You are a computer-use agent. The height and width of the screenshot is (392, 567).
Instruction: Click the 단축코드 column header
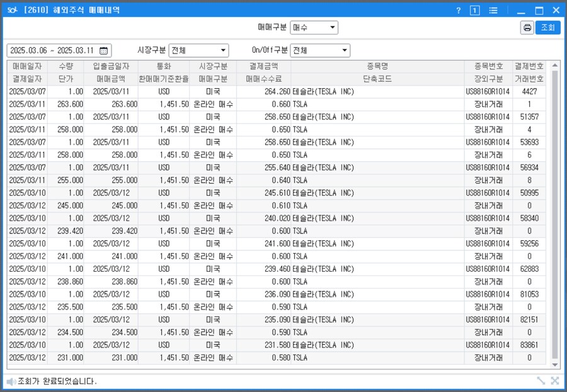pos(377,79)
